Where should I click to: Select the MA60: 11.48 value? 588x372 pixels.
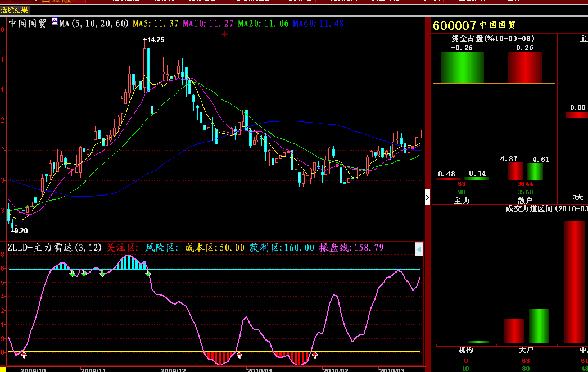tap(318, 24)
